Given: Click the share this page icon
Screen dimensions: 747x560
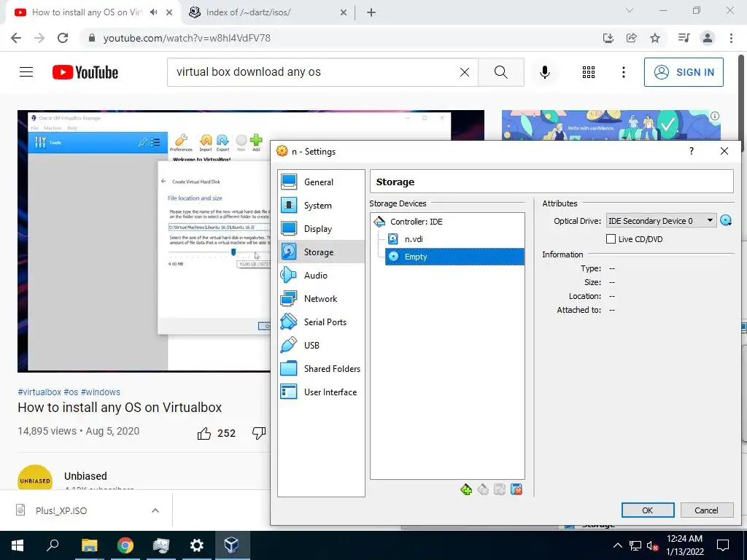Looking at the screenshot, I should 632,38.
